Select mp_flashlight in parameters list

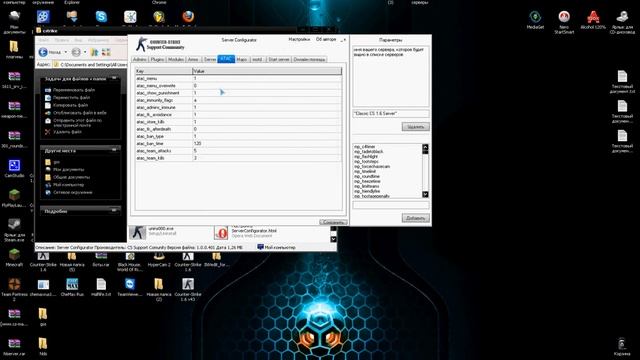coord(366,157)
